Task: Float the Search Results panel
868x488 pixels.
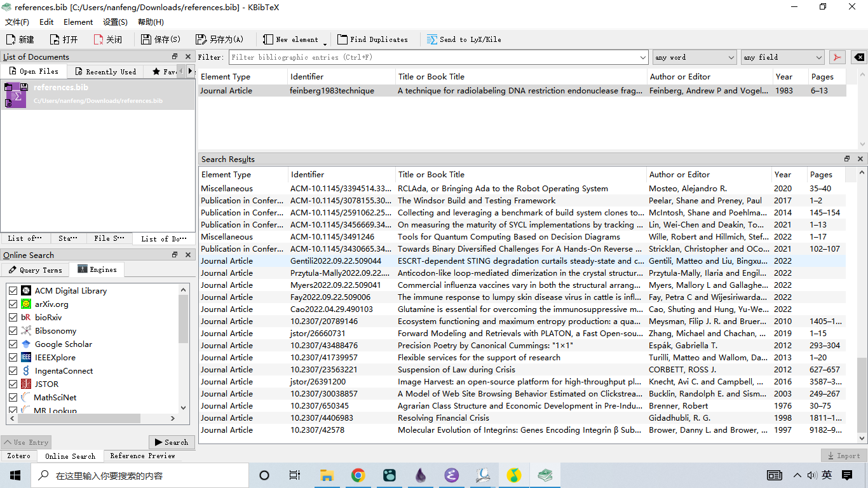Action: pos(847,159)
